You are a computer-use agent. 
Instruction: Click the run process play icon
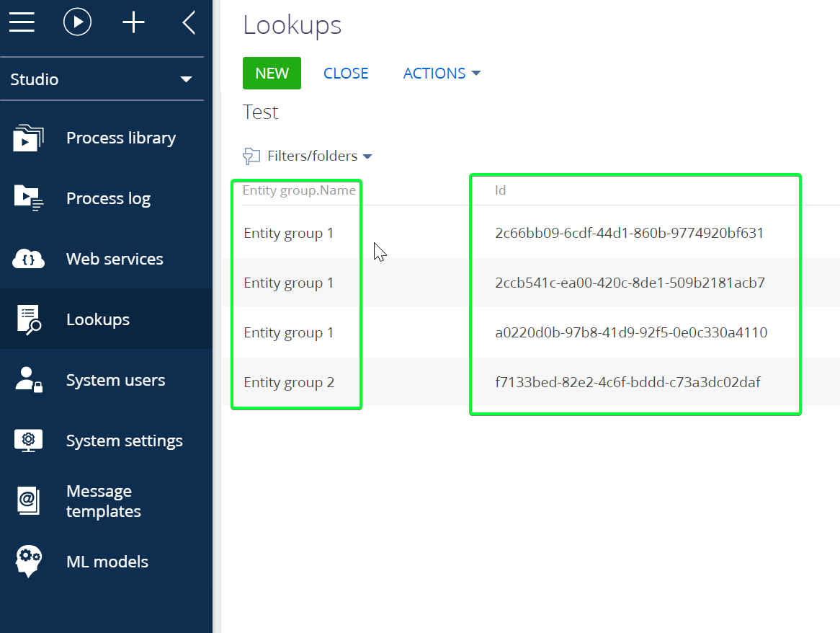click(77, 22)
